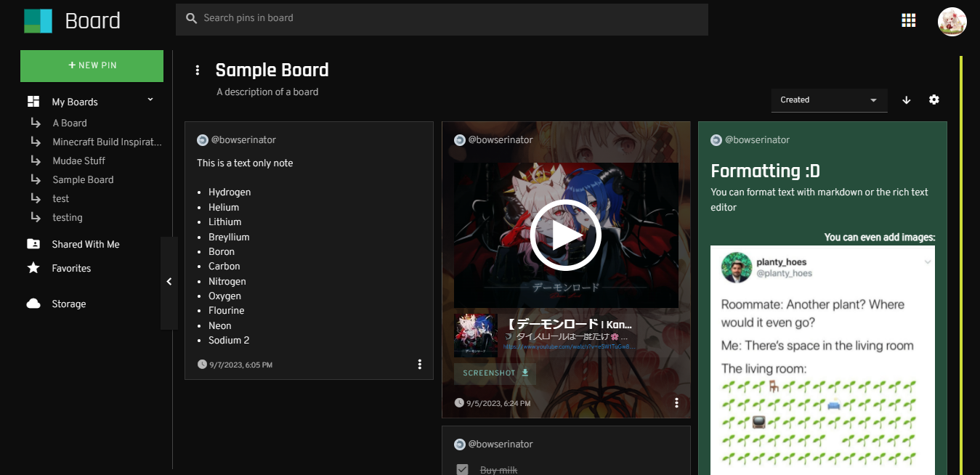Toggle sort direction arrow
Screen dimensions: 980x475
click(906, 100)
